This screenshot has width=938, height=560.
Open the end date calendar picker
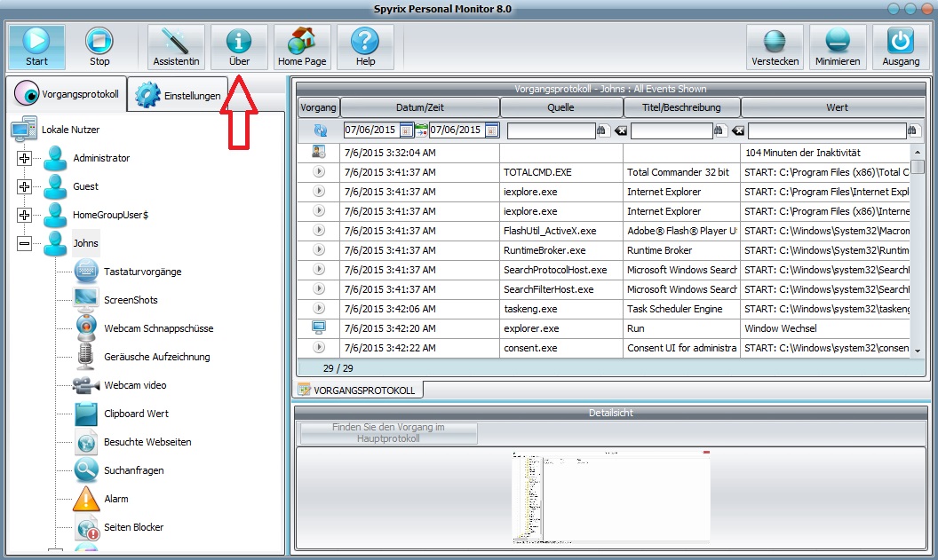[x=492, y=130]
